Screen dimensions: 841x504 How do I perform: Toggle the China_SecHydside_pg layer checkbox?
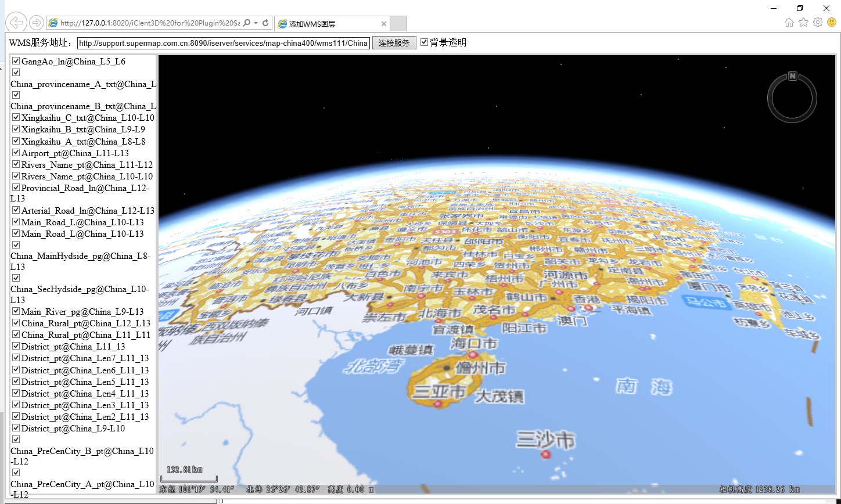(x=16, y=278)
